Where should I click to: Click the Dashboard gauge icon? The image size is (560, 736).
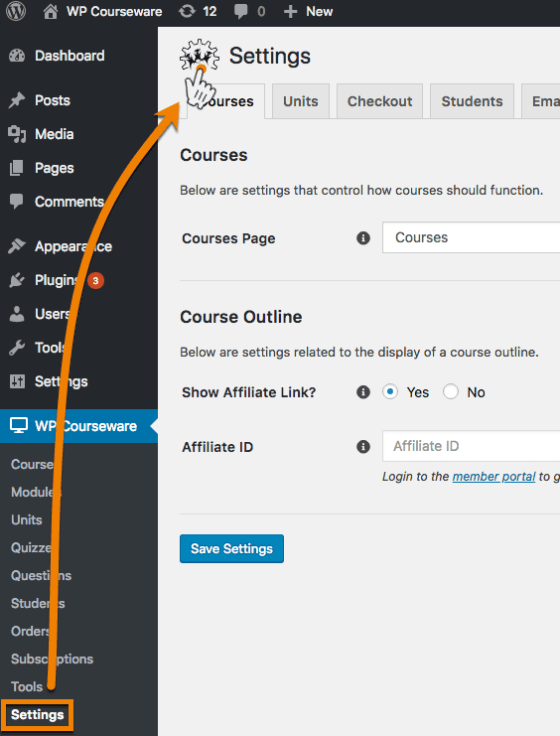point(17,56)
